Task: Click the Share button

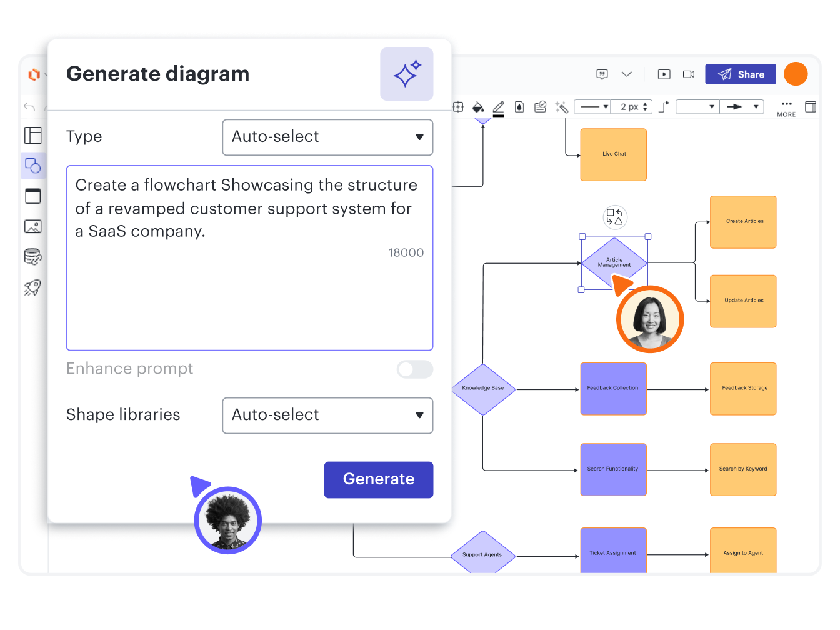Action: click(740, 74)
